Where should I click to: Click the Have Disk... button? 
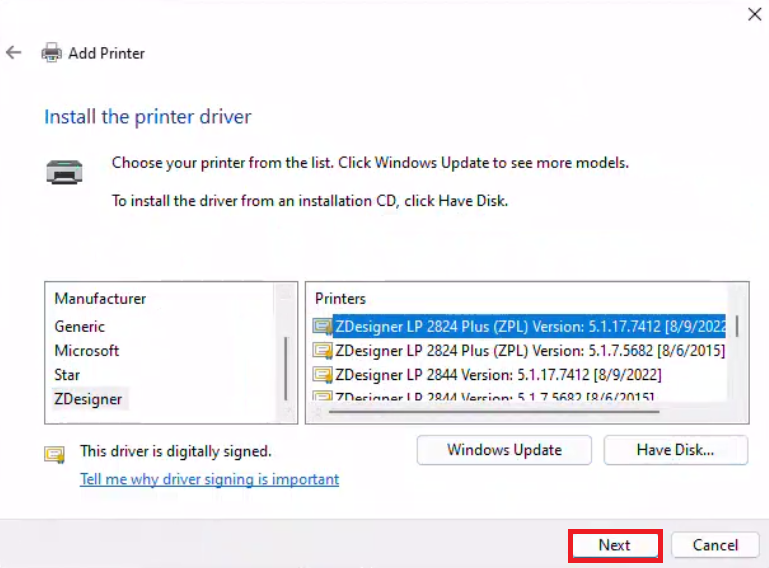[675, 450]
